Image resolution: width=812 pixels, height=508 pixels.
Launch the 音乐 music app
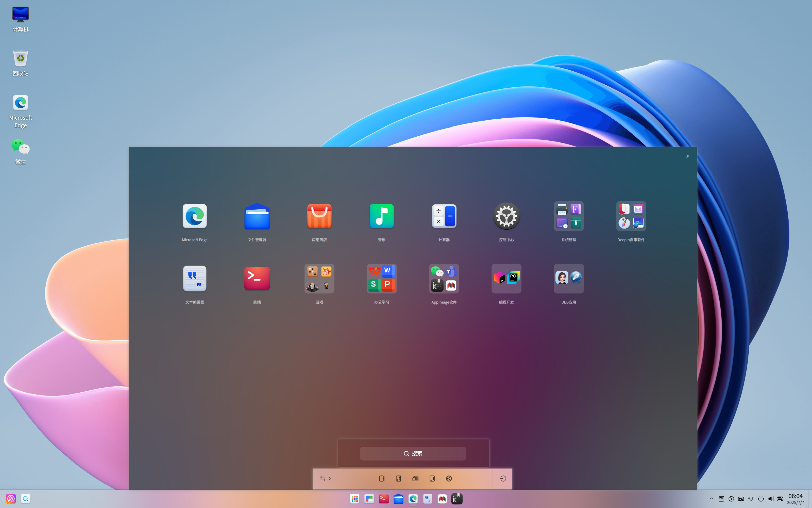click(381, 216)
